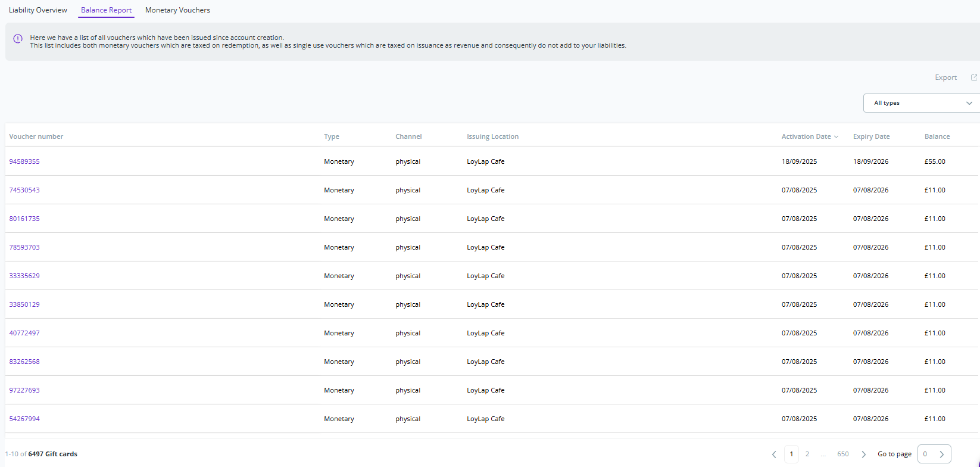Select the Balance Report tab
Screen dimensions: 980x467
106,10
